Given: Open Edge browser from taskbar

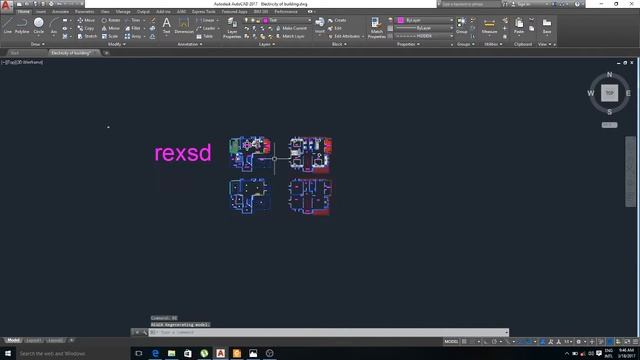Looking at the screenshot, I should click(155, 353).
